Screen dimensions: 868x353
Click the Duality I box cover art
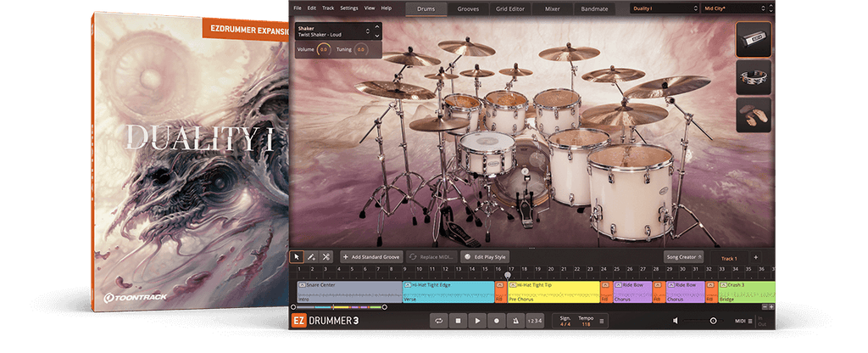tap(190, 163)
